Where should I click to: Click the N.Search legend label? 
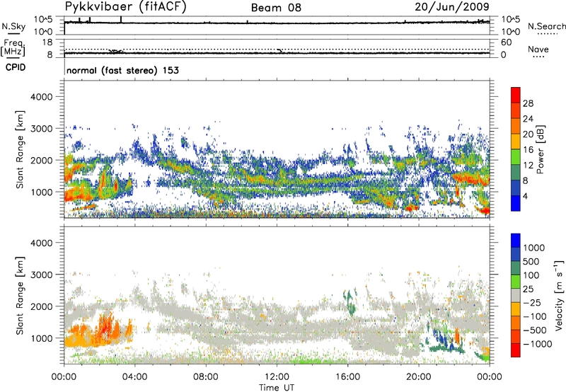[546, 26]
